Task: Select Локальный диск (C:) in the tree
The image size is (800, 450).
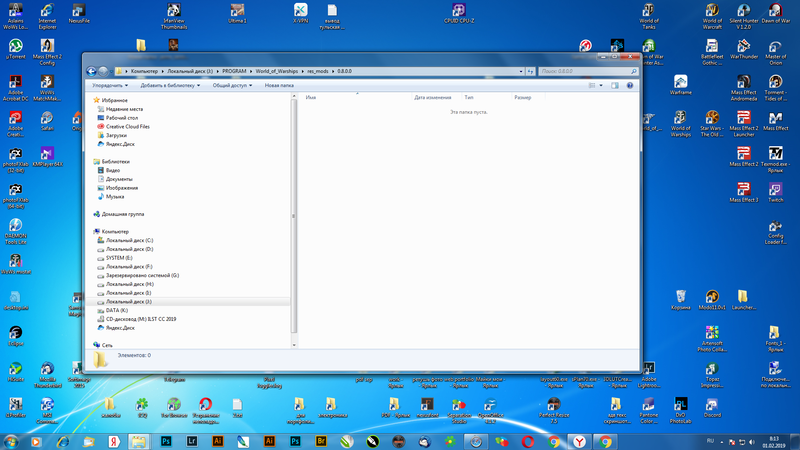Action: pyautogui.click(x=129, y=240)
